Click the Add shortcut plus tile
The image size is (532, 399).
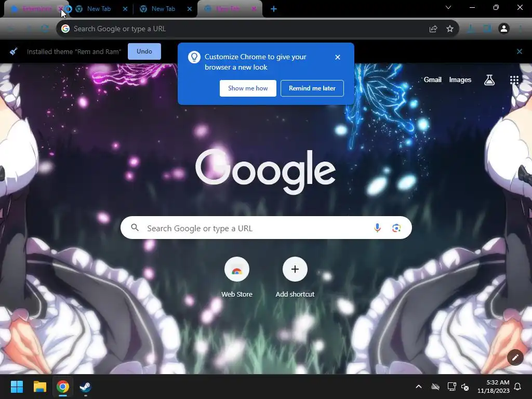click(x=295, y=270)
